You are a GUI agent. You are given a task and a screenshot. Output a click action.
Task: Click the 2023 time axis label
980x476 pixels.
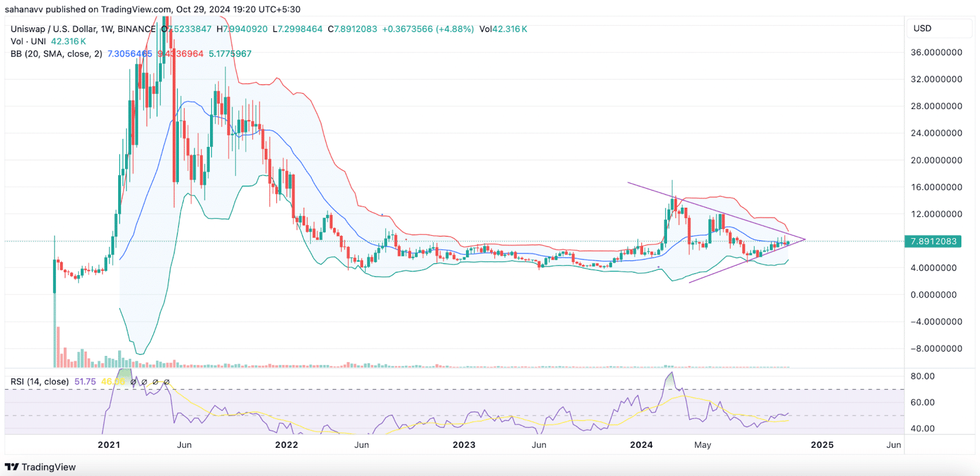point(464,445)
